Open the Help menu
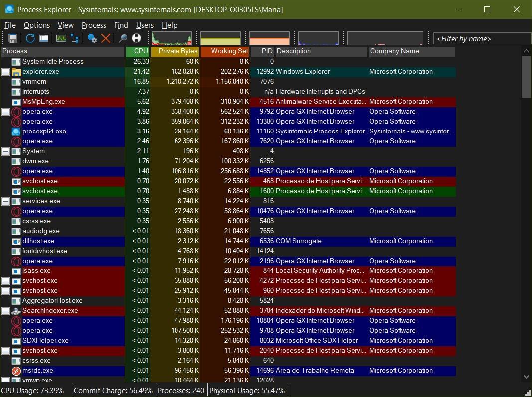 [170, 25]
